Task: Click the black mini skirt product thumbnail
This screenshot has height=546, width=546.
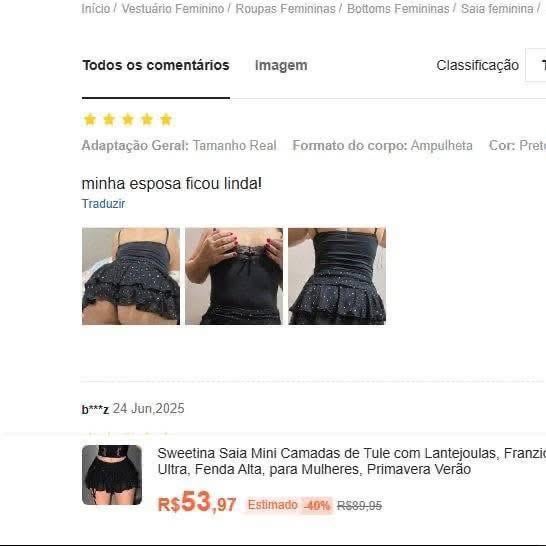Action: pos(112,475)
